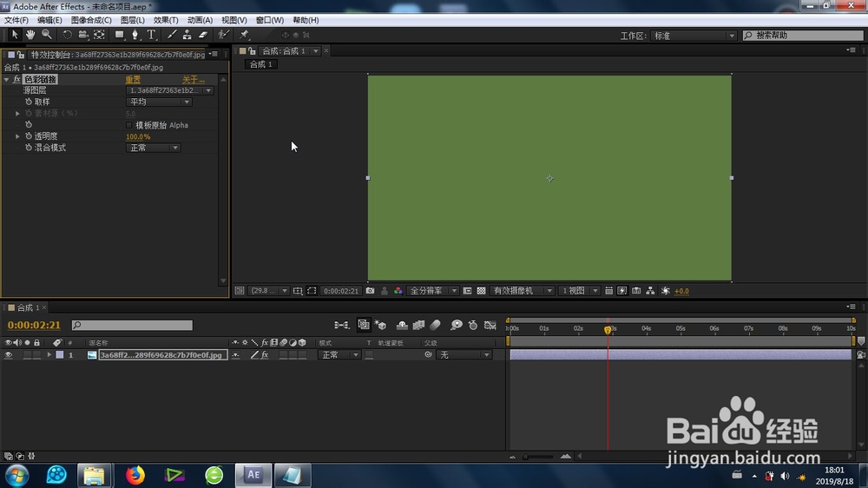Open the 1 视图 view layout dropdown
Viewport: 868px width, 488px height.
click(x=580, y=291)
